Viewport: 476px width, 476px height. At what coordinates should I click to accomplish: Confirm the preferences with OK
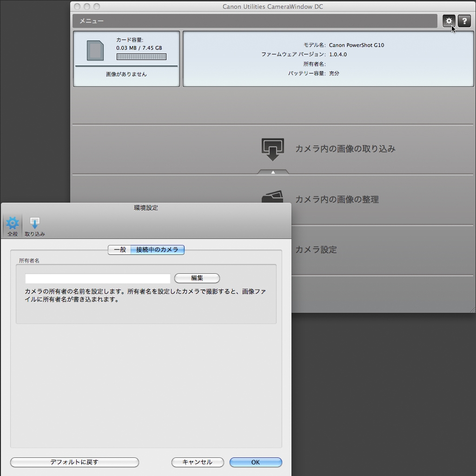click(256, 462)
